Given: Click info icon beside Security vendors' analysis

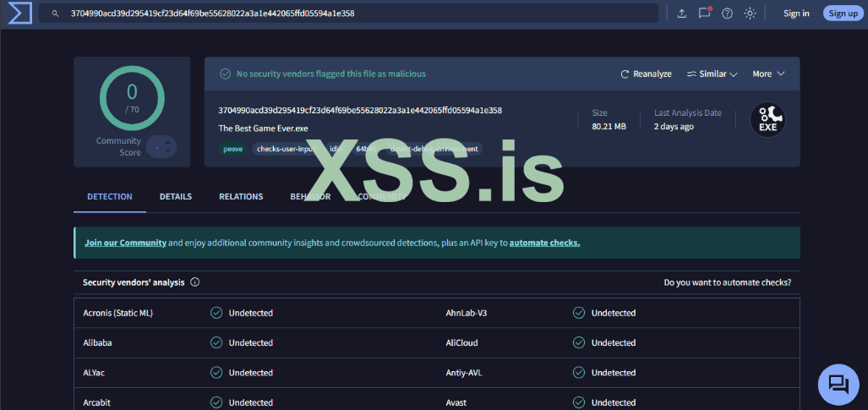Looking at the screenshot, I should pyautogui.click(x=195, y=282).
